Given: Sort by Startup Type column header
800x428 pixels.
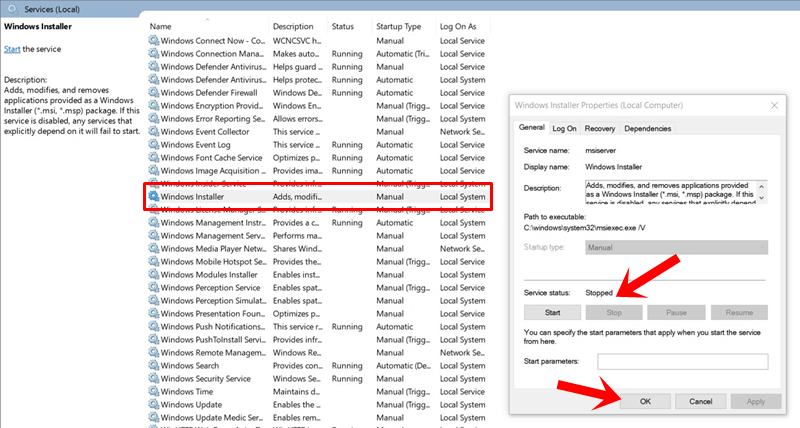Looking at the screenshot, I should [x=398, y=26].
